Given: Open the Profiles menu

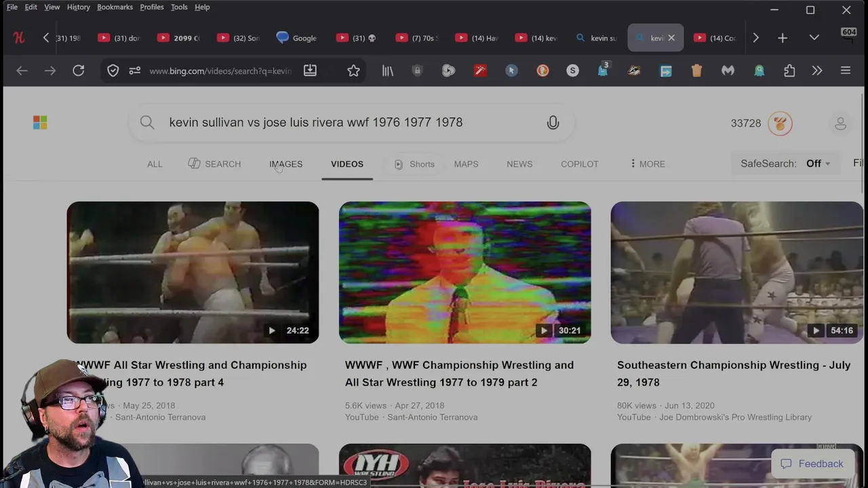Looking at the screenshot, I should [x=152, y=7].
